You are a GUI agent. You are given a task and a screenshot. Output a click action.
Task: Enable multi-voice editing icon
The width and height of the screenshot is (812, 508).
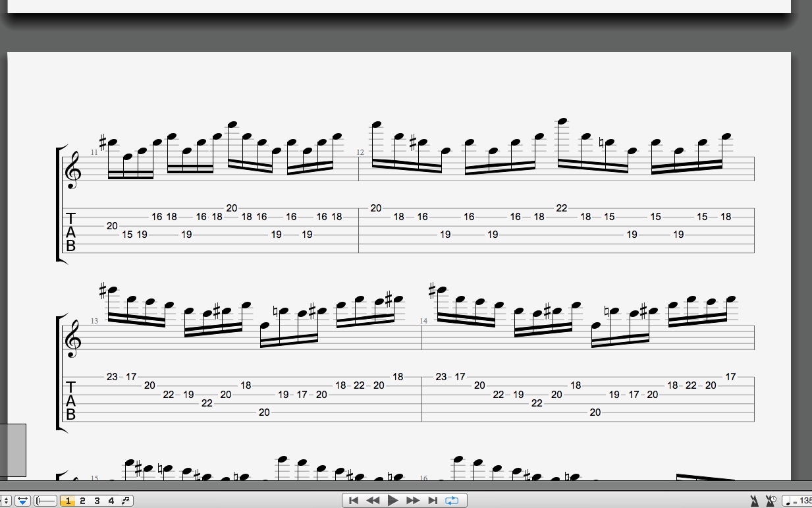pos(126,501)
